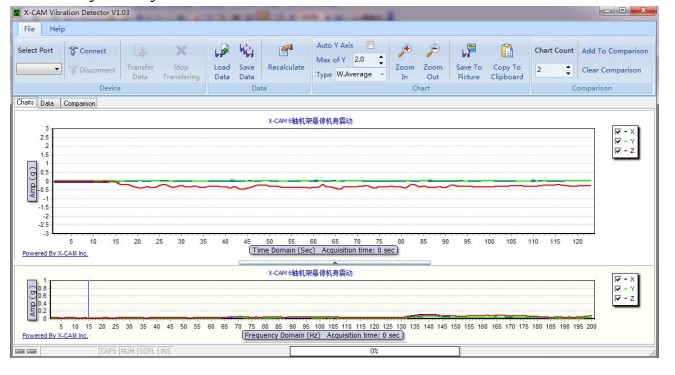The width and height of the screenshot is (675, 375).
Task: Click the Amp (g) axis label of time chart
Action: point(32,181)
